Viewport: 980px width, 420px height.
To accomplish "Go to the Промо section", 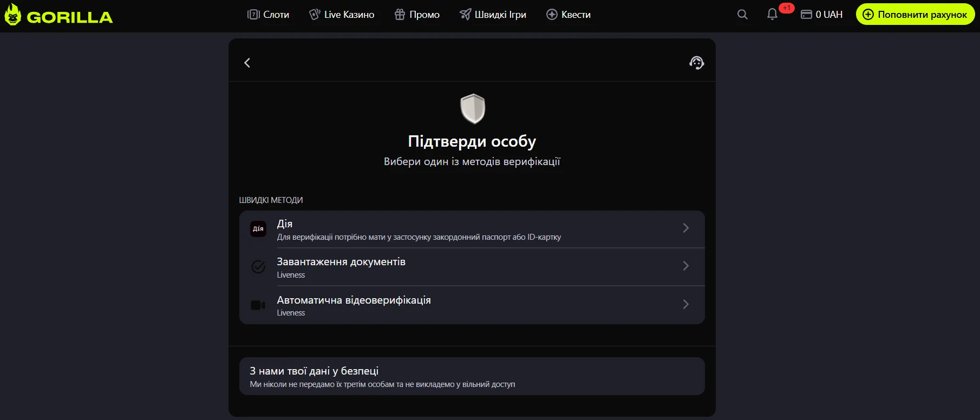I will [417, 15].
